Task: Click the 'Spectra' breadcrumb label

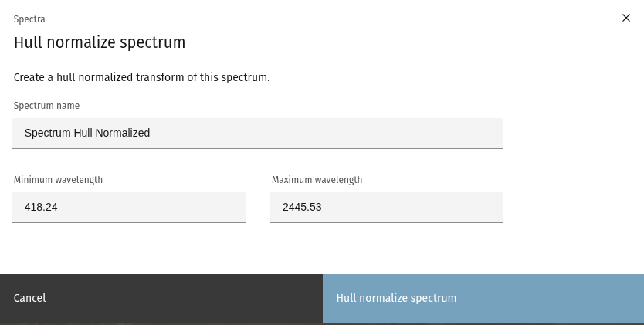Action: (x=29, y=19)
